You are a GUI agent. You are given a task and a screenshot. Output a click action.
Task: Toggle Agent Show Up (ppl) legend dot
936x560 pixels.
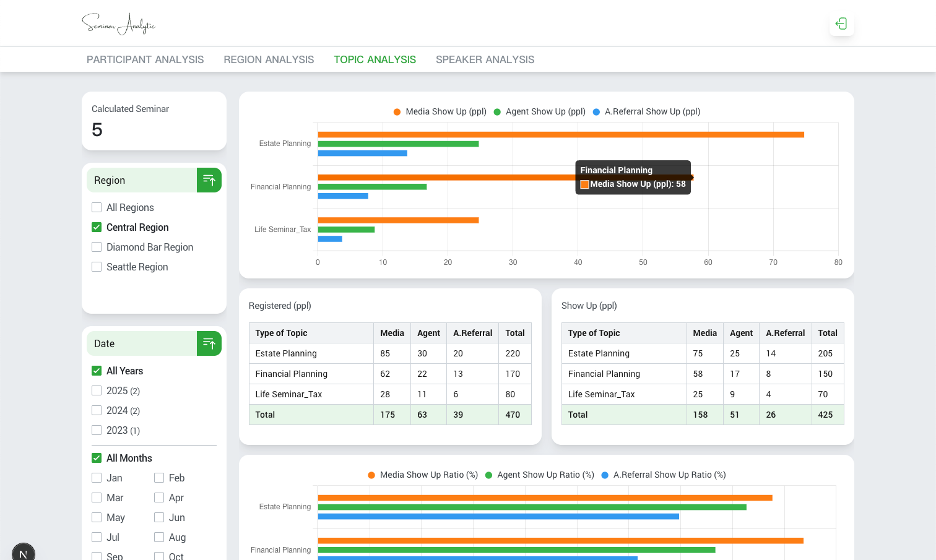coord(497,112)
